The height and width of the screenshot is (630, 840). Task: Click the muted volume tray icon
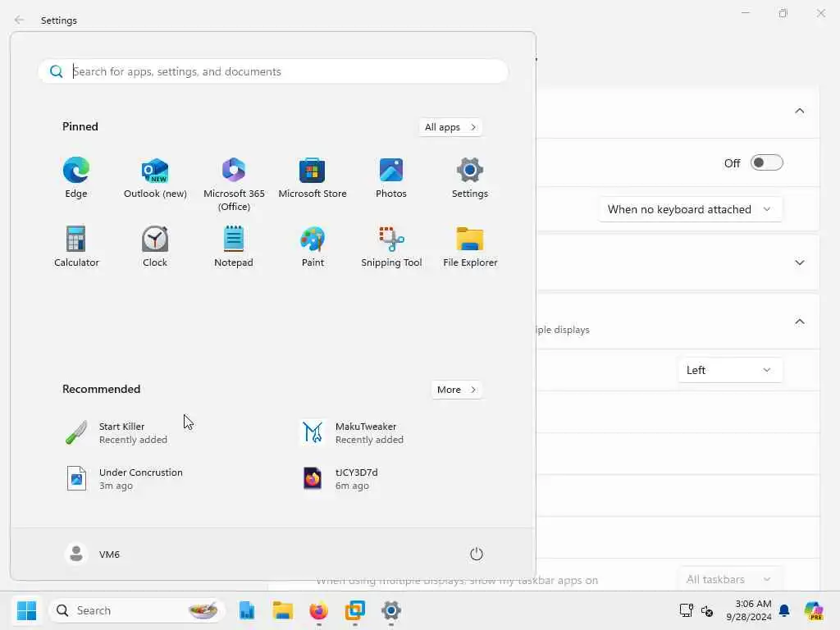pyautogui.click(x=706, y=610)
